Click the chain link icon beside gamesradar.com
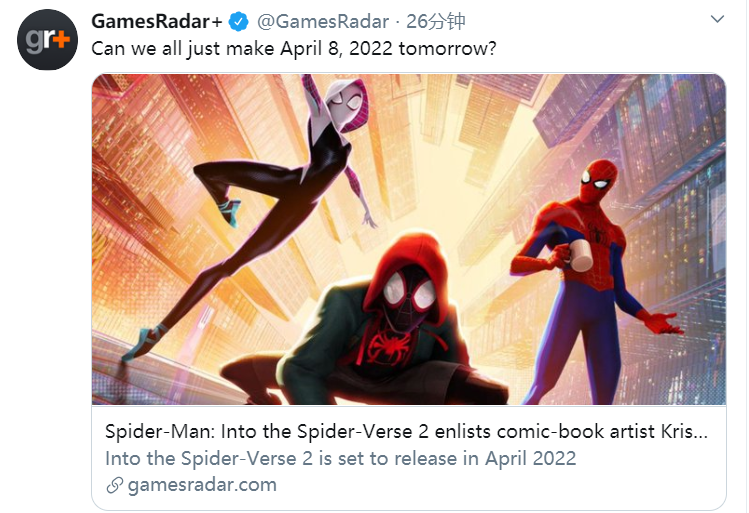The image size is (749, 513). [114, 485]
